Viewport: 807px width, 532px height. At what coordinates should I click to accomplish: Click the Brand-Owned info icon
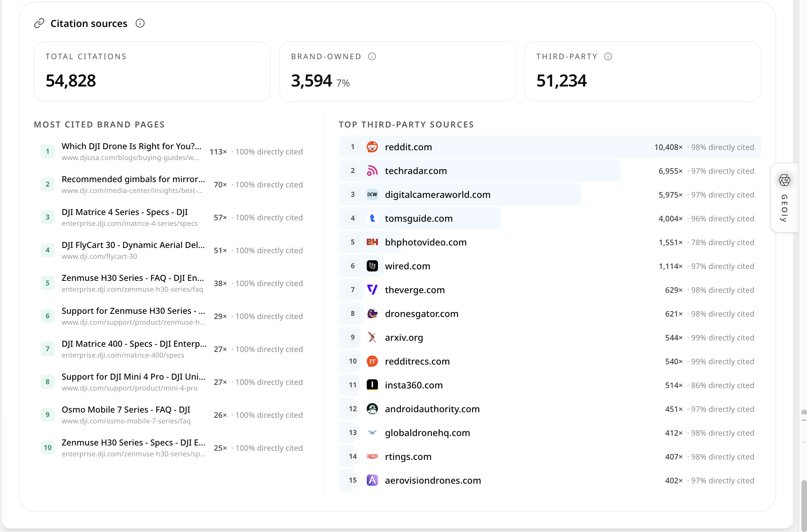click(x=372, y=56)
